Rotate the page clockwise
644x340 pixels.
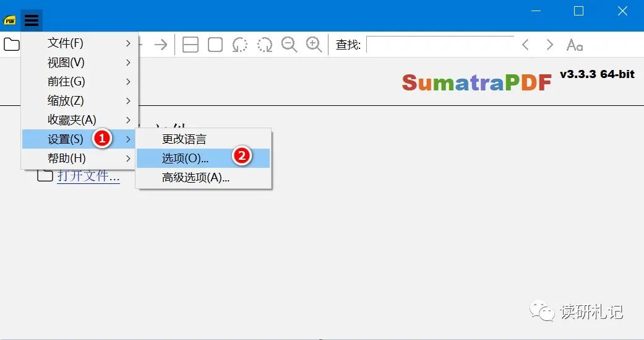click(265, 45)
